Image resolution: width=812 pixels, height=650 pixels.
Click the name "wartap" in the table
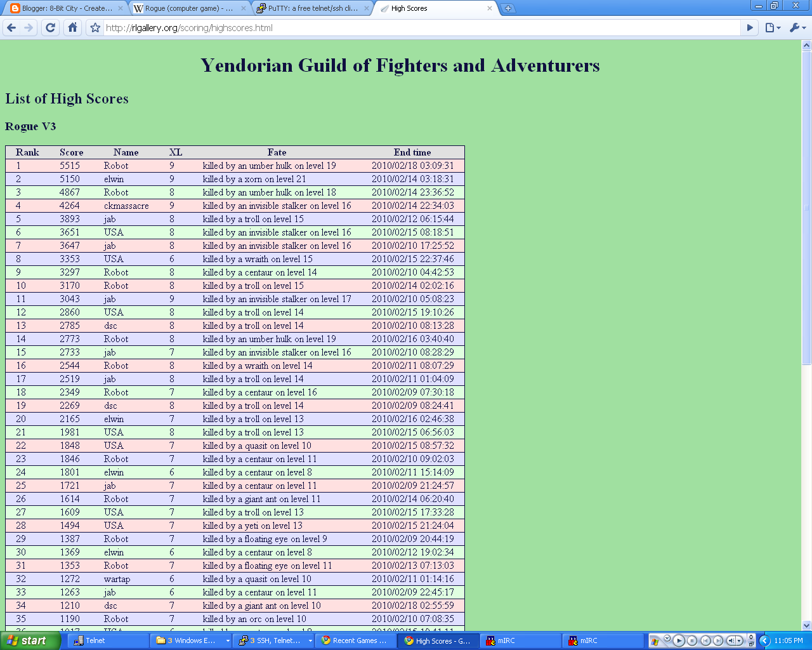pyautogui.click(x=117, y=579)
